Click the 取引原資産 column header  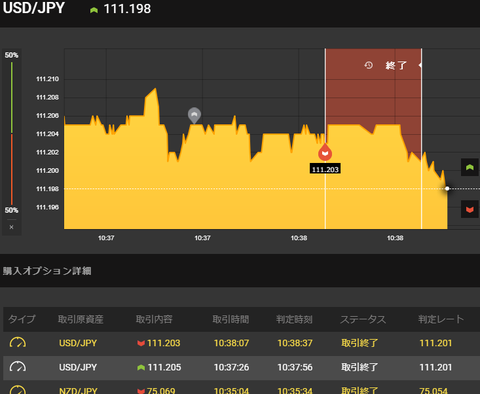pos(80,319)
